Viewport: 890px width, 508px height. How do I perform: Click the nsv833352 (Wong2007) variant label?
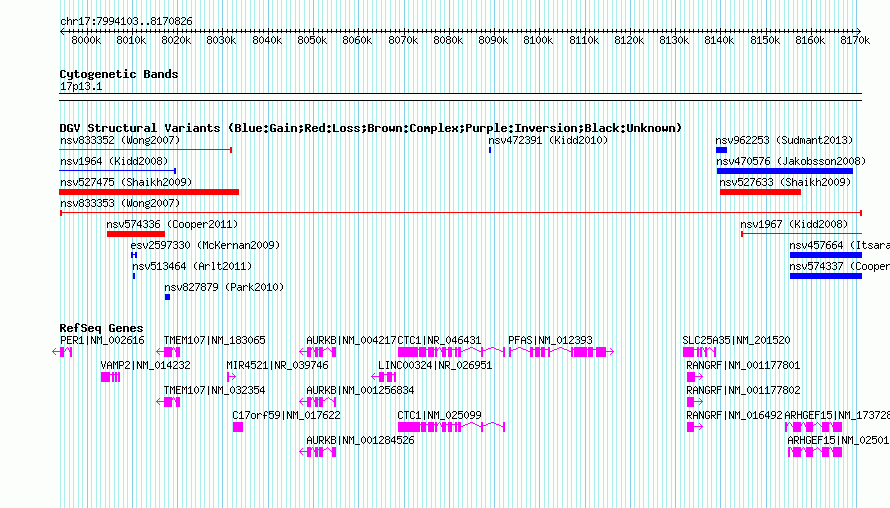[x=120, y=140]
